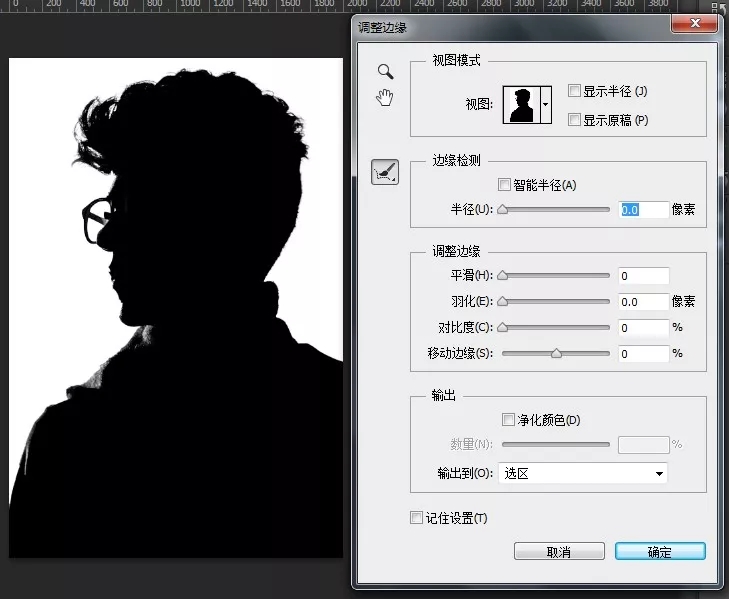Close the 调整边缘 dialog window
729x599 pixels.
695,23
